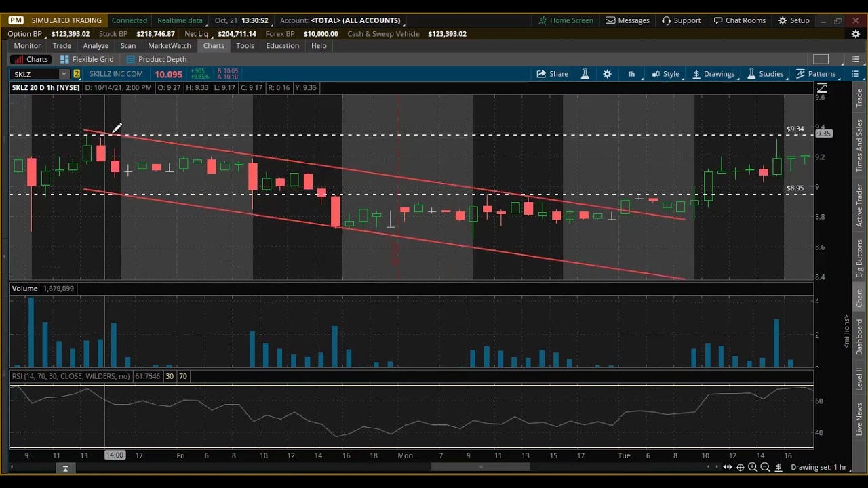Open chart settings gear icon
Screen dimensions: 868x488
tap(607, 74)
